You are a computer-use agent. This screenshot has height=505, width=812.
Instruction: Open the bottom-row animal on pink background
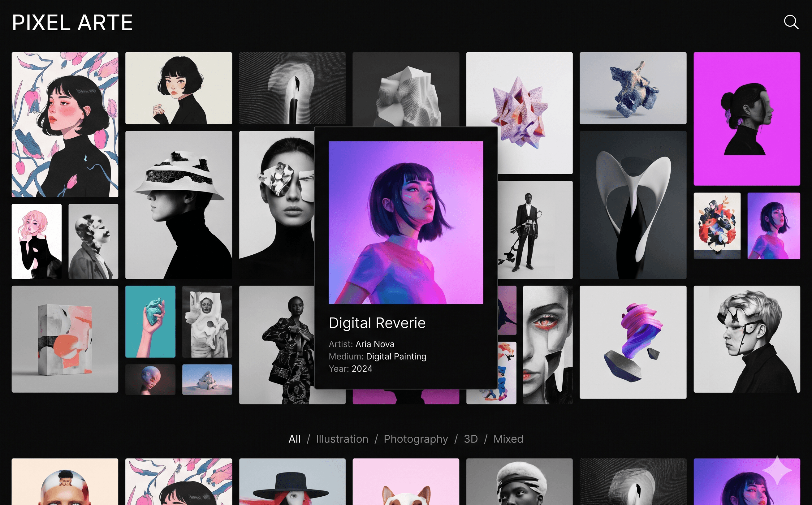pos(406,481)
